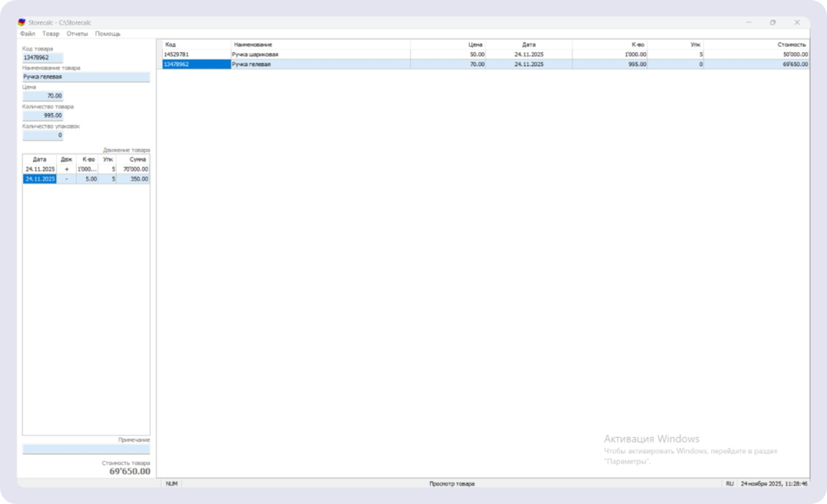Click the Сумма header in movement table
827x504 pixels.
(133, 159)
